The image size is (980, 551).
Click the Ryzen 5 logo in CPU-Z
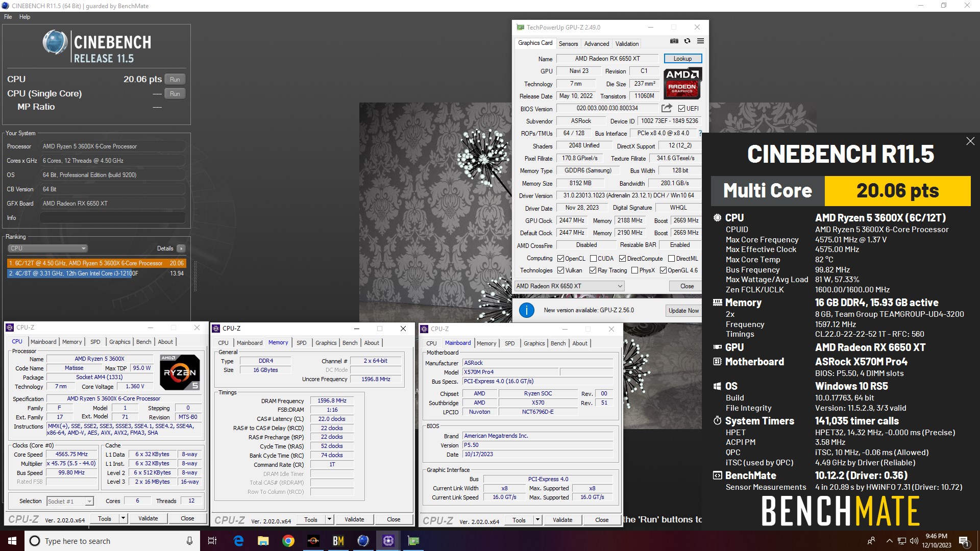pos(180,372)
